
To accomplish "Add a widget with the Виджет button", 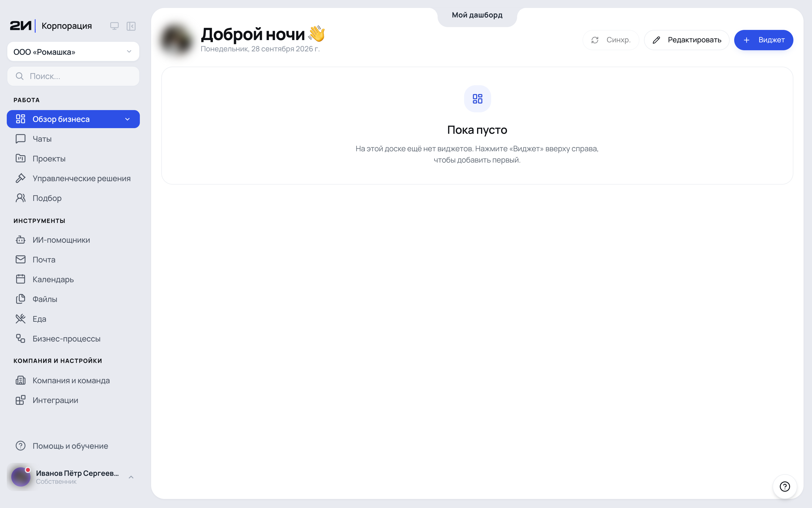I will [764, 40].
